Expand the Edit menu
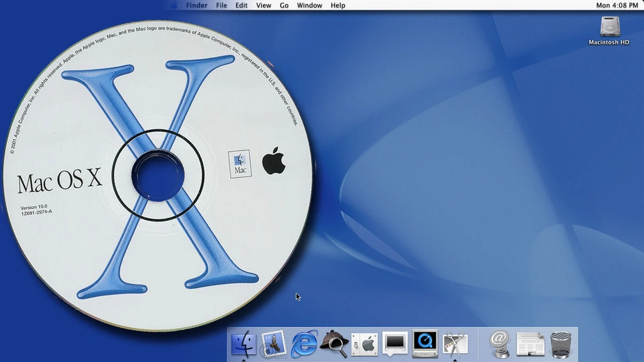The image size is (644, 362). 241,5
